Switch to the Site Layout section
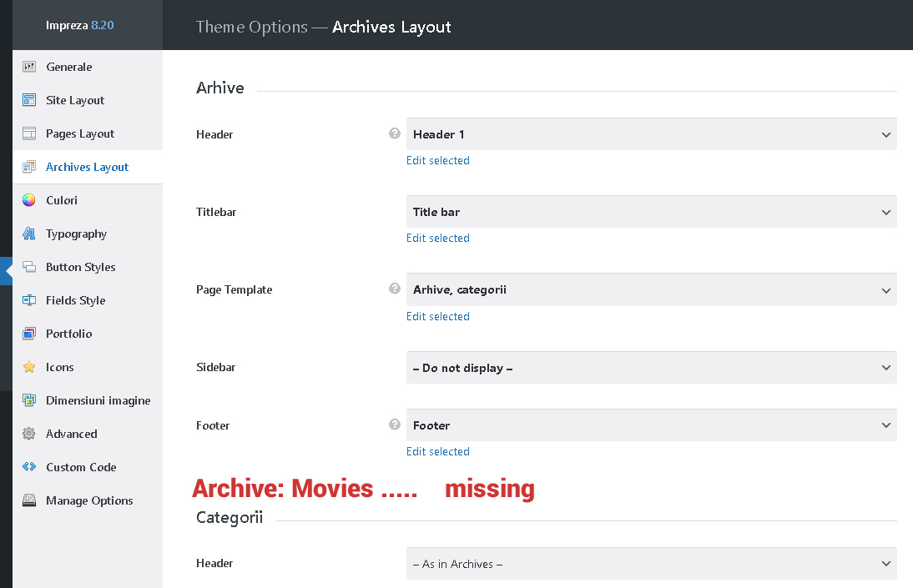 click(88, 100)
